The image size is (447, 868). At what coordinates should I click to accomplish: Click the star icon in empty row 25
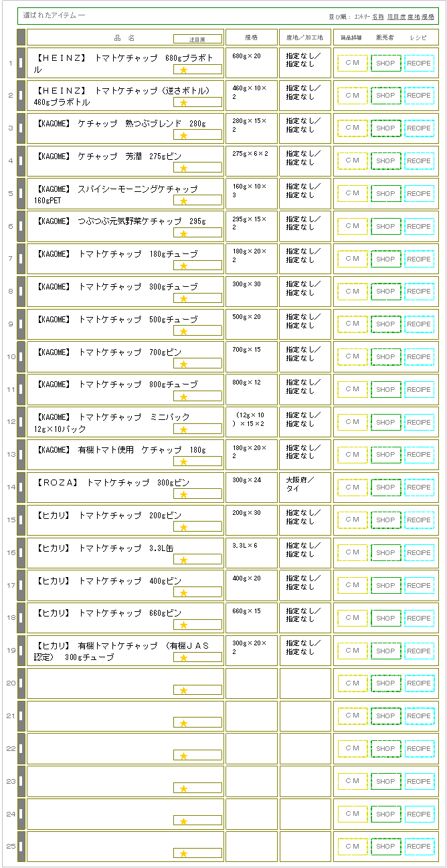[x=183, y=853]
